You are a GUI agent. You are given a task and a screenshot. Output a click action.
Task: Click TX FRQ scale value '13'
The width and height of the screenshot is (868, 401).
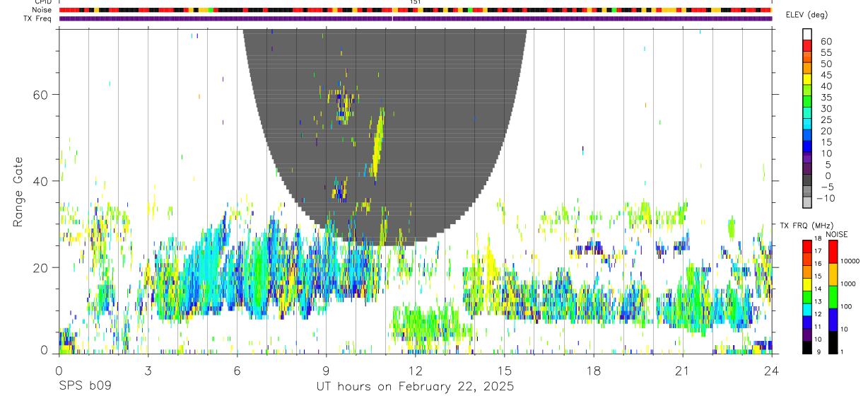pos(818,301)
